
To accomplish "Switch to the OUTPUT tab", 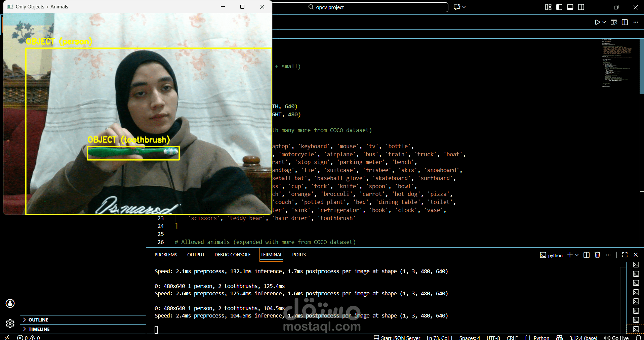I will point(196,255).
